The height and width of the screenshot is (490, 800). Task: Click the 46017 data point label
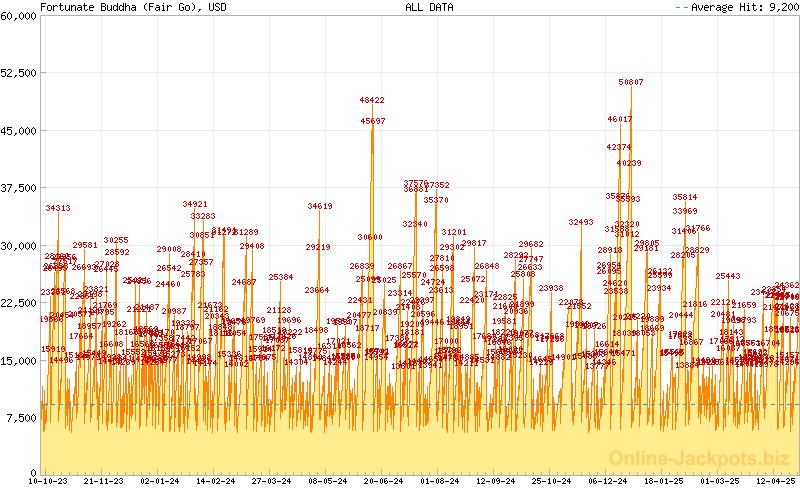coord(620,118)
